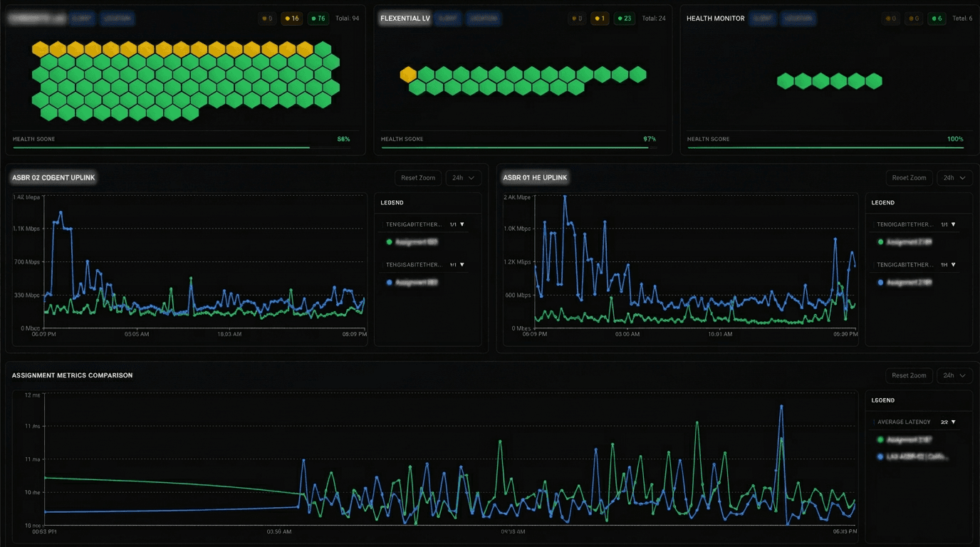Click the green "23" pill on FLEXENTIAL LV card
The height and width of the screenshot is (547, 980).
point(625,19)
